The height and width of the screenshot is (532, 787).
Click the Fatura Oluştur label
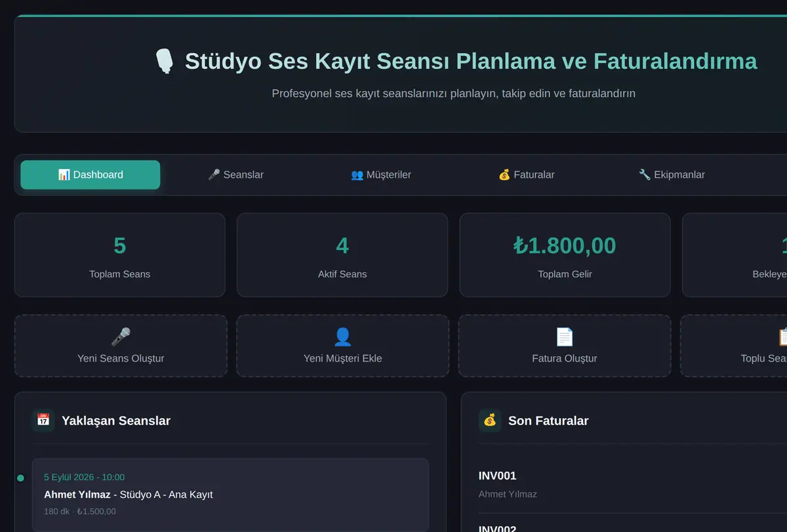click(565, 358)
